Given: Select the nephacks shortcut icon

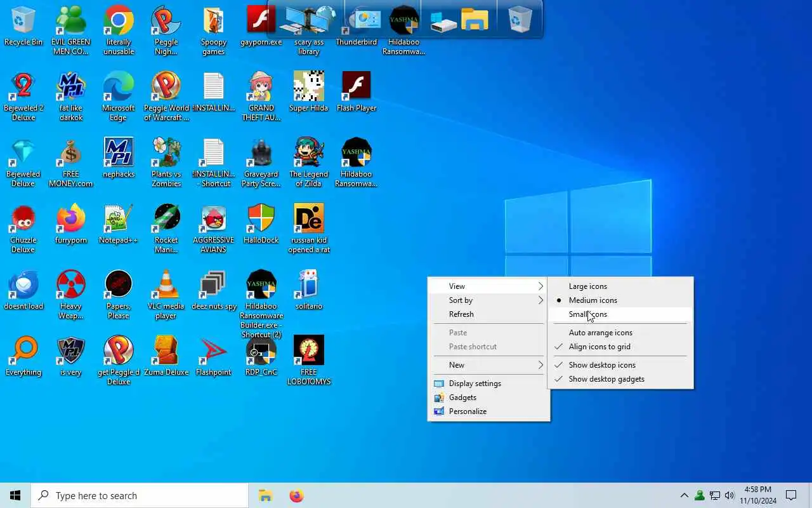Looking at the screenshot, I should tap(119, 157).
